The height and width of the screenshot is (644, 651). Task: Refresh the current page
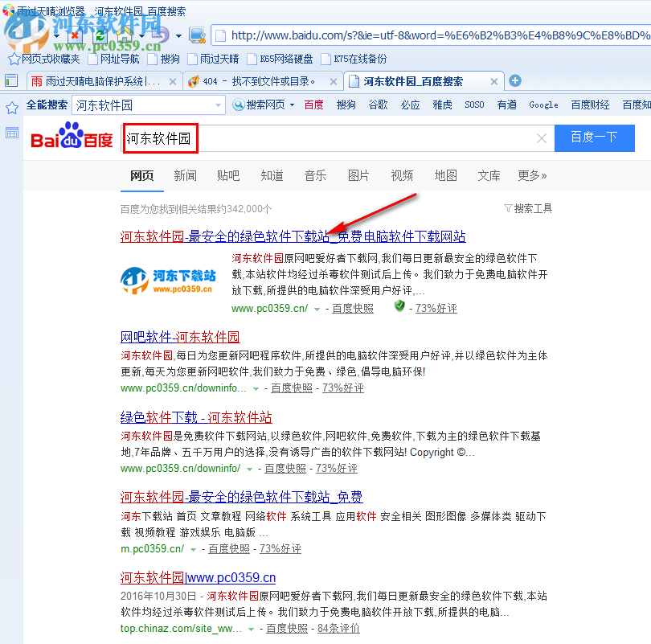[100, 37]
